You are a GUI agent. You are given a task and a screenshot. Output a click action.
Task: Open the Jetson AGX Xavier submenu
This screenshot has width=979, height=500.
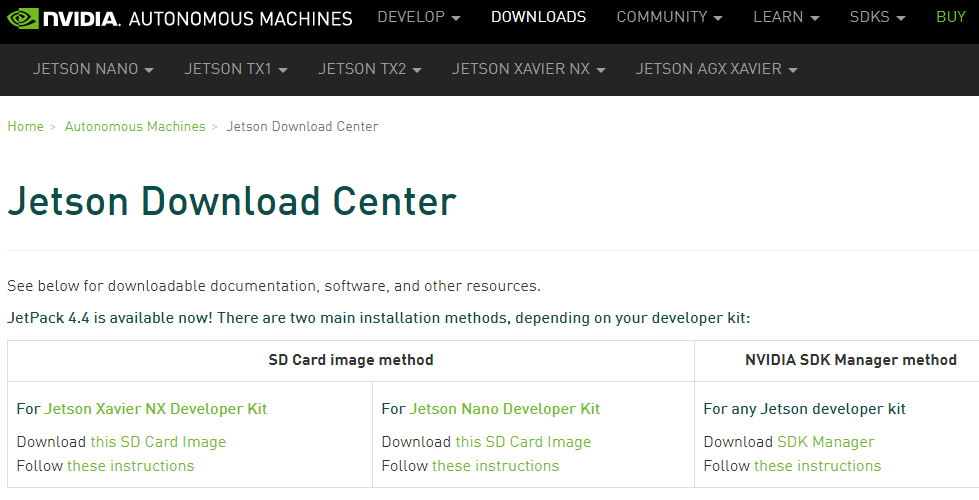(717, 69)
